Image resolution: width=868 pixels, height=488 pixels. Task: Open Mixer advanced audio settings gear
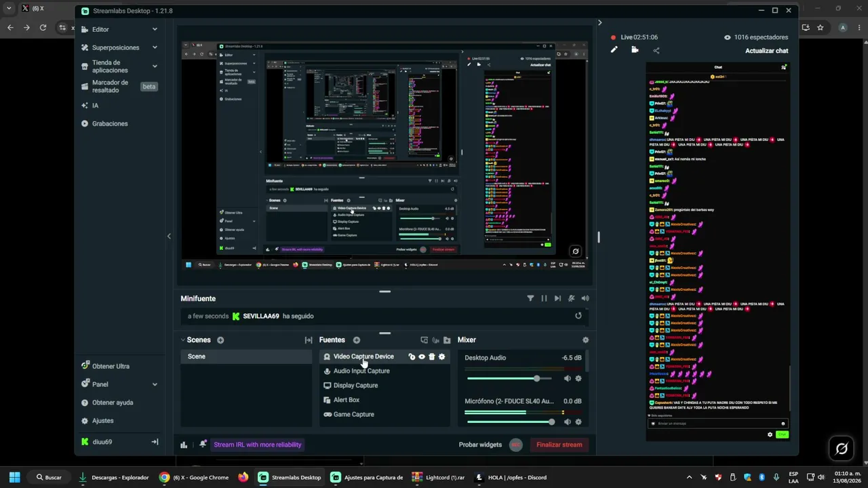click(x=586, y=340)
